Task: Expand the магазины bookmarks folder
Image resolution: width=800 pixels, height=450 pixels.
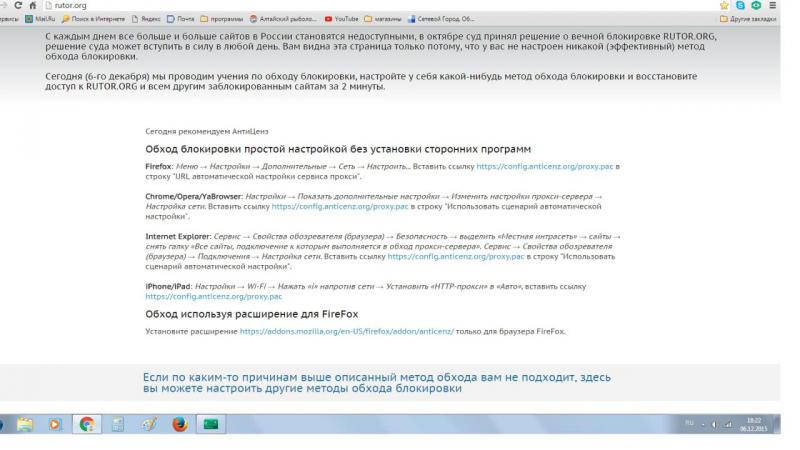Action: (x=383, y=19)
